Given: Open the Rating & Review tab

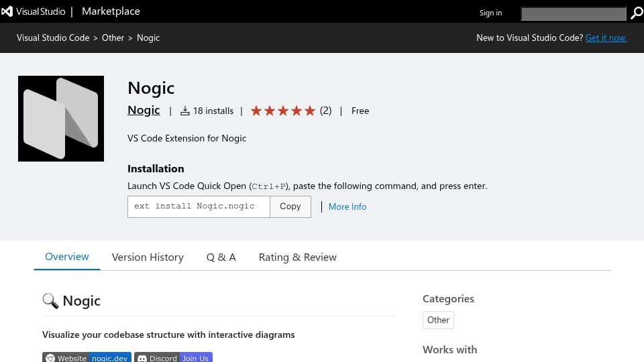Looking at the screenshot, I should pos(298,257).
